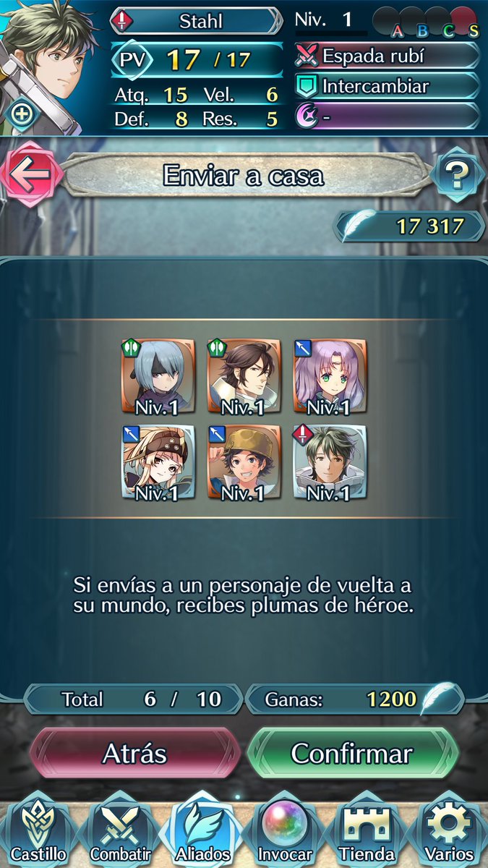The width and height of the screenshot is (488, 868).
Task: Tap the Espada rubí weapon field
Action: coord(388,56)
